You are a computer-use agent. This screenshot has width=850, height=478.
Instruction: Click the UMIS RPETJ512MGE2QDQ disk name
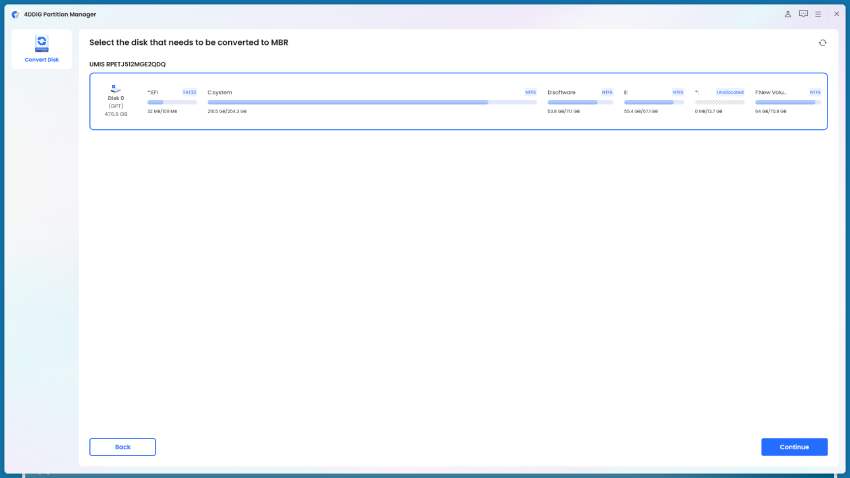pos(127,64)
